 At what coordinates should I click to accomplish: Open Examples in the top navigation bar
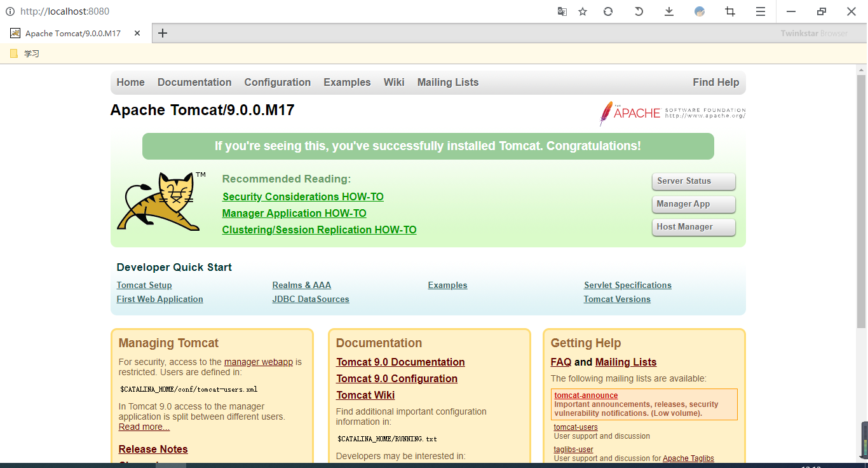(x=347, y=82)
